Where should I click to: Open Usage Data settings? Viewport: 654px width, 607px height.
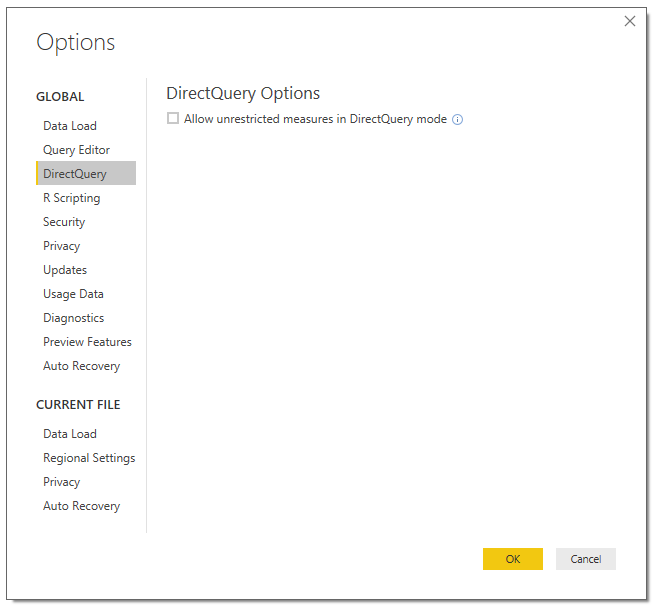coord(73,294)
